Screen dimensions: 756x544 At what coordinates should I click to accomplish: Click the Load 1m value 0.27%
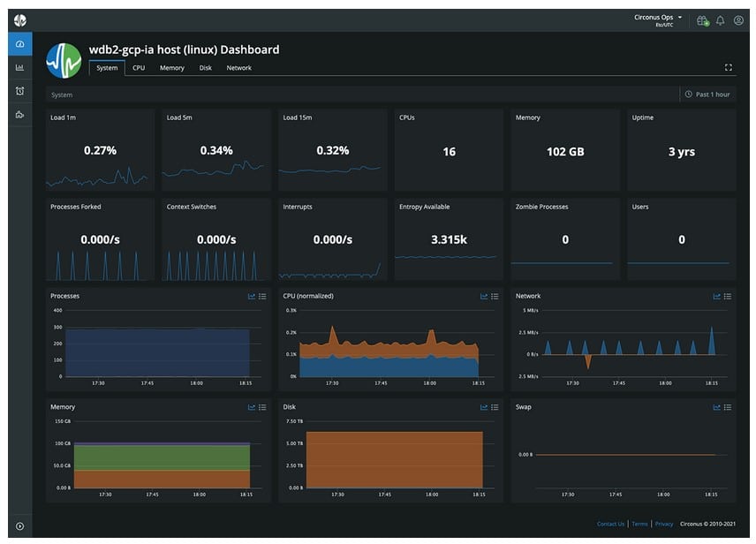click(100, 150)
